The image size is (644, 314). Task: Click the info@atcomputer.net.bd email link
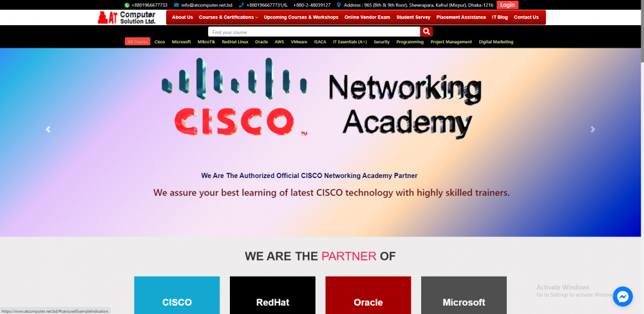(207, 5)
